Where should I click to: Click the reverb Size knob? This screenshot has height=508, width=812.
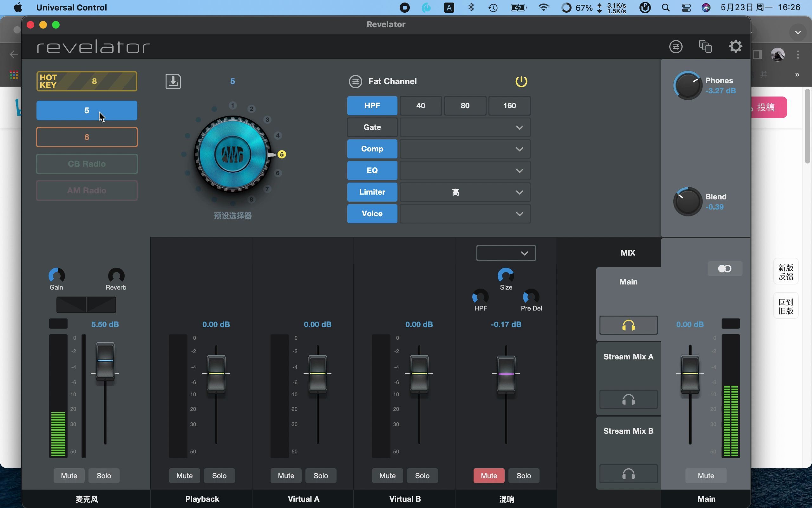click(x=506, y=276)
